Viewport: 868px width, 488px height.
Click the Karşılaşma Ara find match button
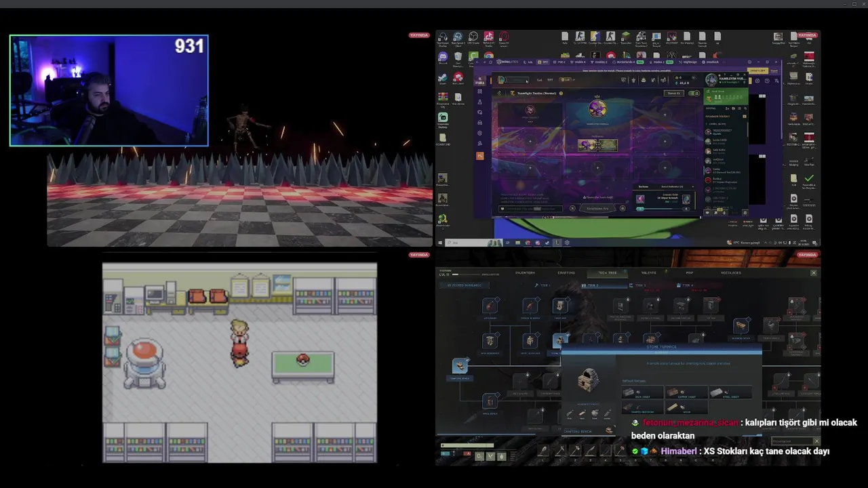click(x=597, y=208)
